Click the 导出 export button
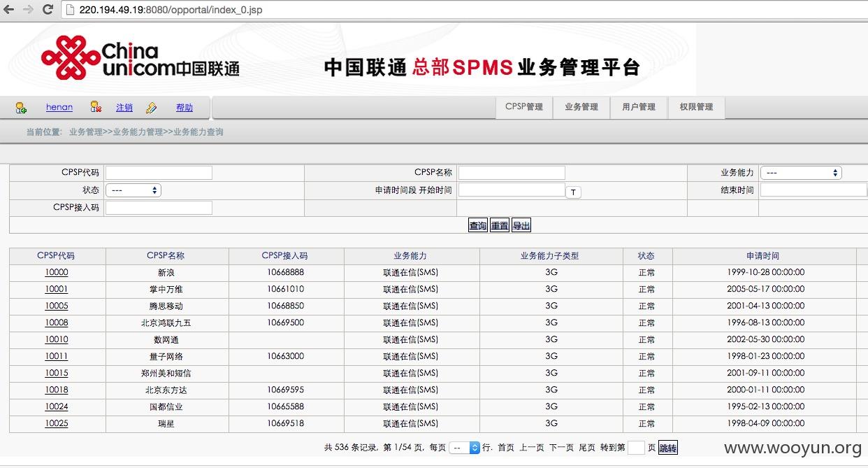 pos(521,226)
